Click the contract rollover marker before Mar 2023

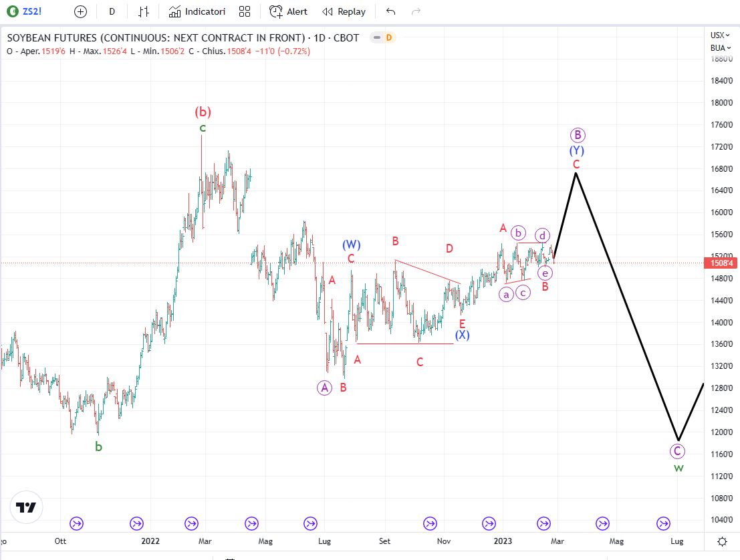543,523
